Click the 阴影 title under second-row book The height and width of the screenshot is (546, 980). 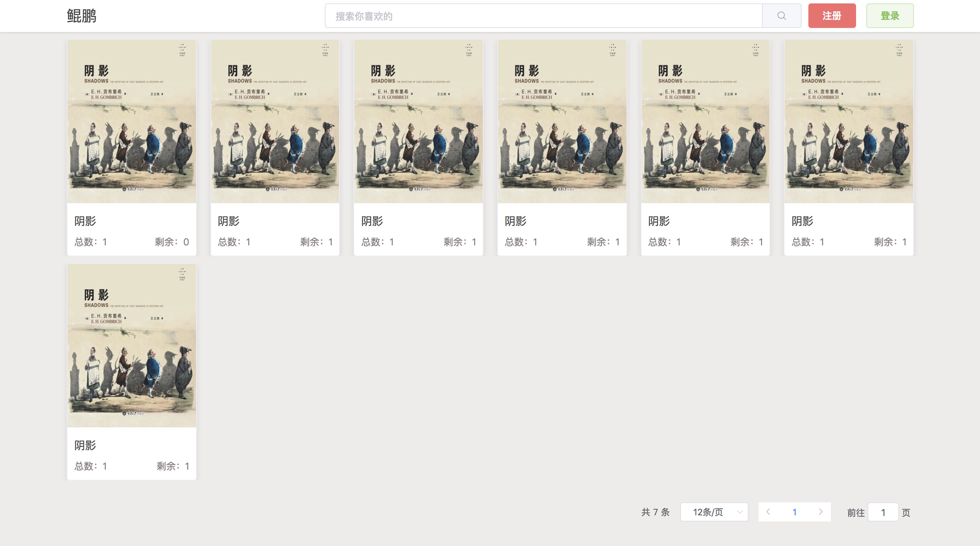click(85, 445)
